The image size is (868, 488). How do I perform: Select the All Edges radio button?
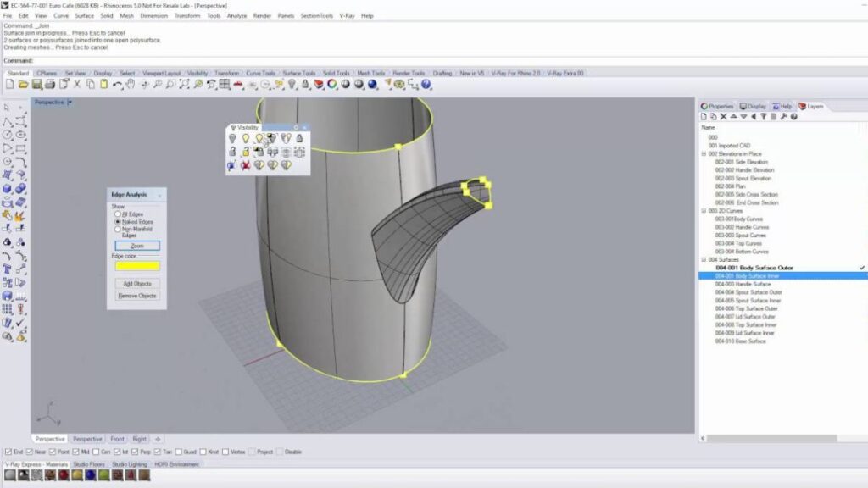pyautogui.click(x=118, y=214)
